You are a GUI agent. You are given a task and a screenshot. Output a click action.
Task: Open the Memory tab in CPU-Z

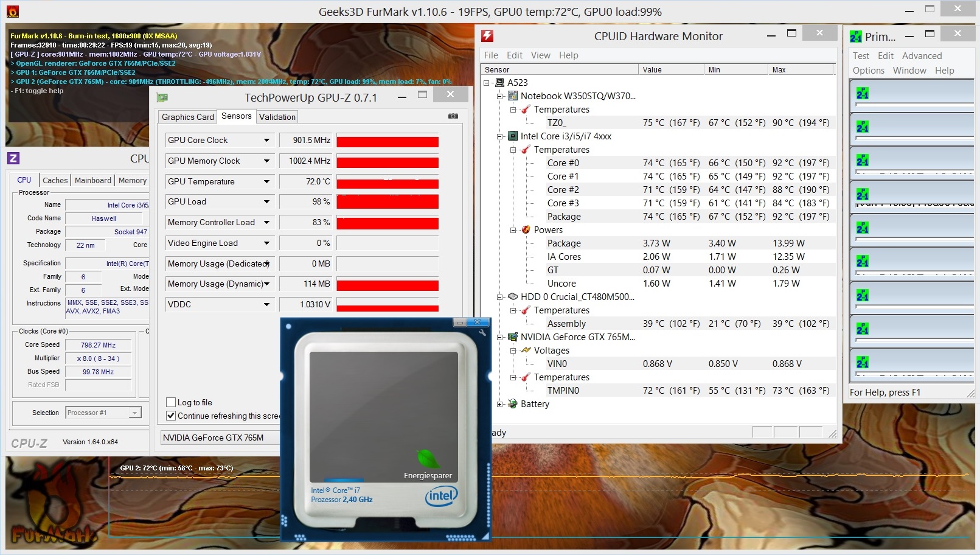(133, 180)
